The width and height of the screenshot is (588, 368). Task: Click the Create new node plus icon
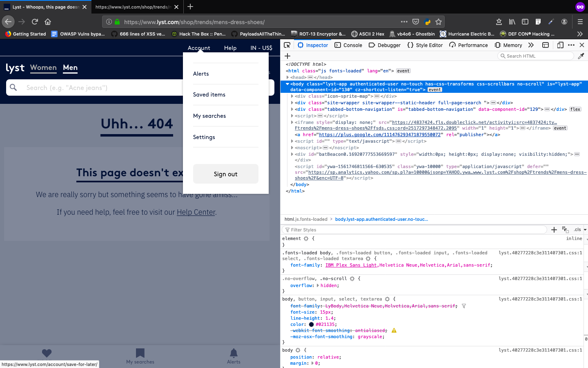point(287,56)
